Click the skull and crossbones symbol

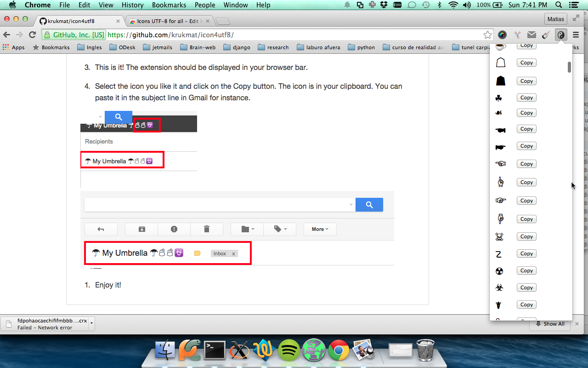click(499, 237)
